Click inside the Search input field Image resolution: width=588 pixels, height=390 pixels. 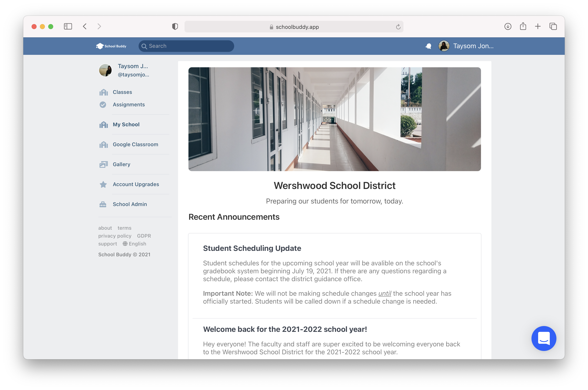(186, 46)
